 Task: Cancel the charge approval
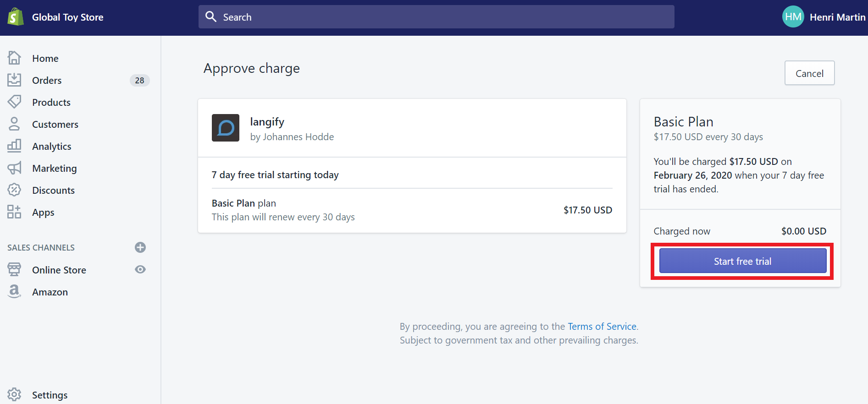click(x=809, y=73)
